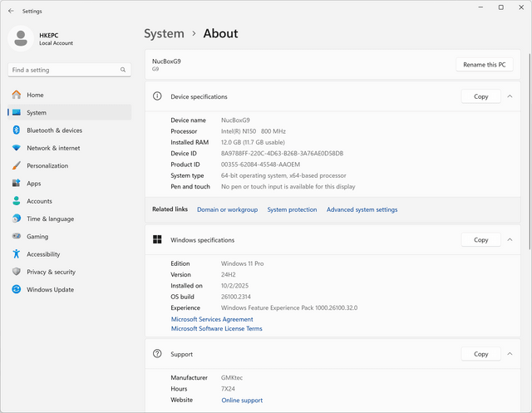The image size is (532, 413).
Task: Click the HKEPC user avatar icon
Action: point(21,38)
